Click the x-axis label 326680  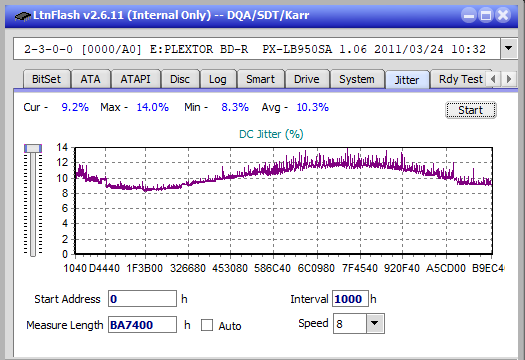coord(188,268)
